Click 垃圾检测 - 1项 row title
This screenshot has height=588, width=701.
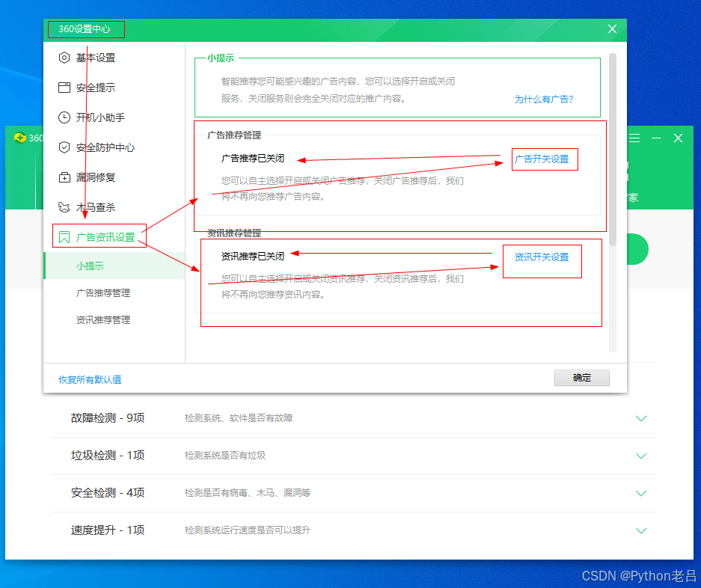(x=108, y=456)
